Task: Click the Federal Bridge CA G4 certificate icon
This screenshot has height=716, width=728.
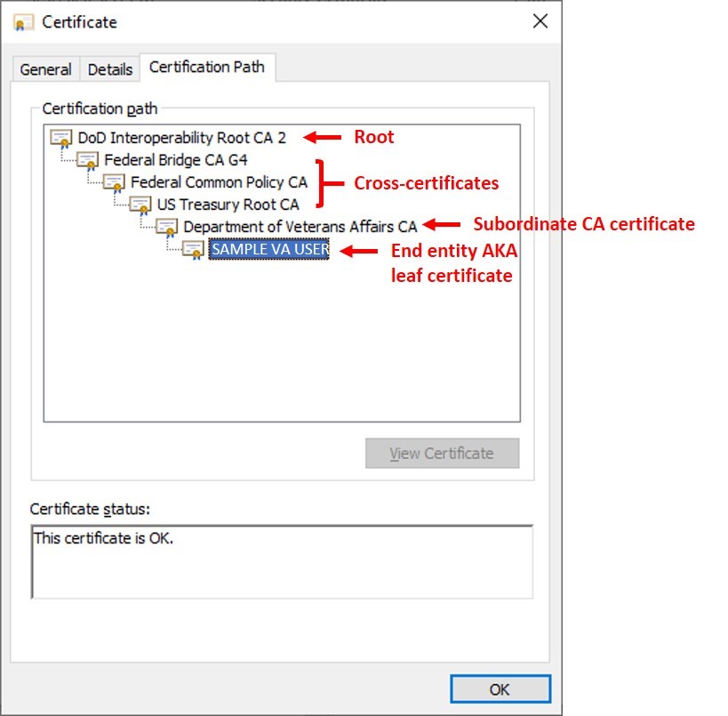Action: pyautogui.click(x=88, y=161)
